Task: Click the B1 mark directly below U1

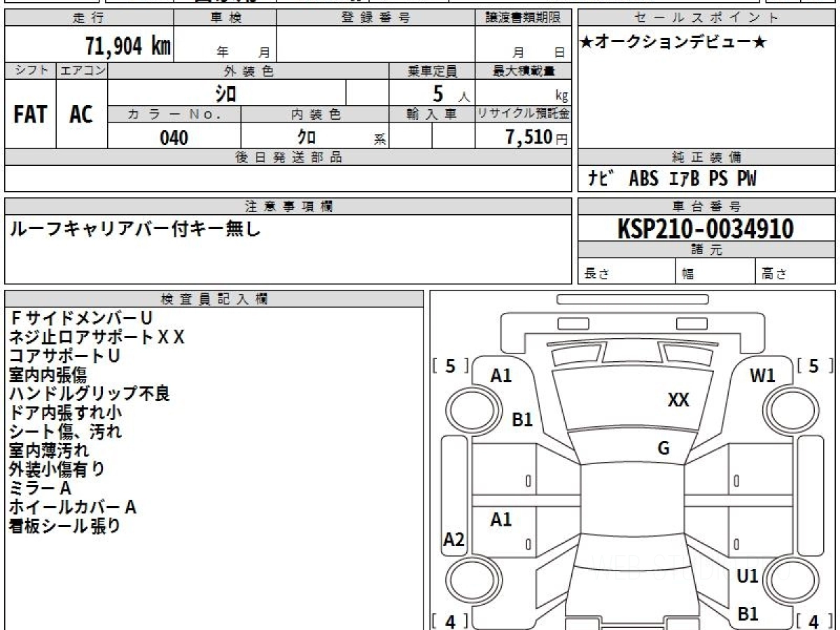Action: pyautogui.click(x=748, y=614)
